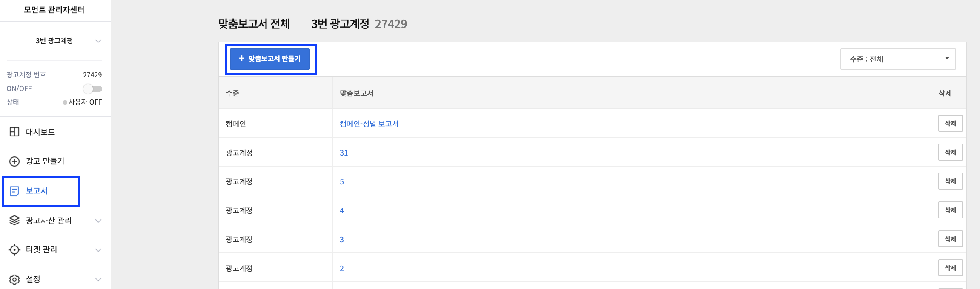The width and height of the screenshot is (980, 289).
Task: Expand the 타겟 관리 submenu chevron
Action: pyautogui.click(x=98, y=250)
